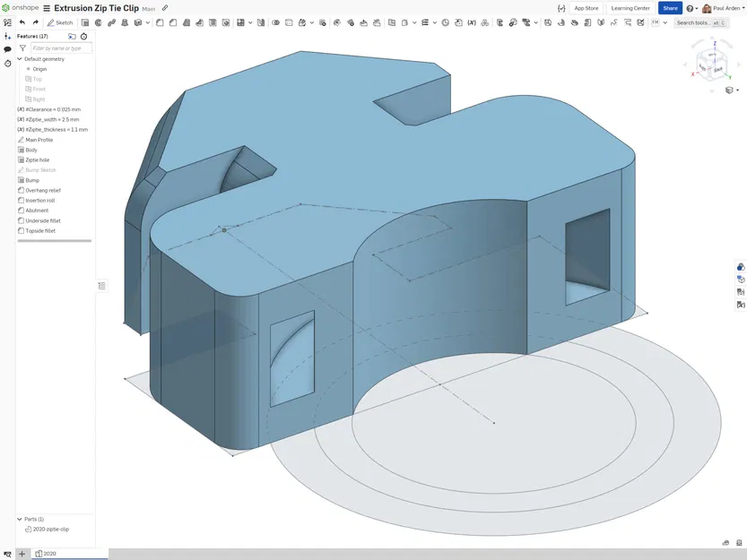Screen dimensions: 747x560
Task: Open the FM feature dropdown arrow
Action: tap(665, 22)
